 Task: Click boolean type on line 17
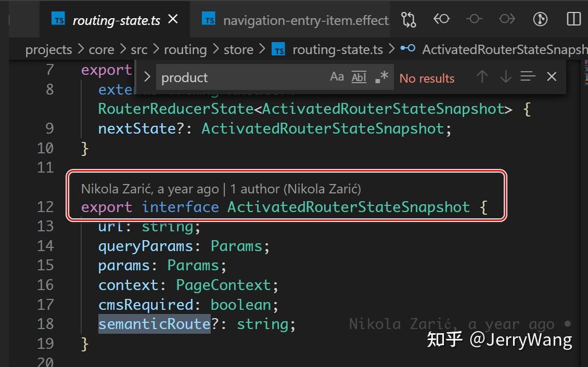(240, 305)
